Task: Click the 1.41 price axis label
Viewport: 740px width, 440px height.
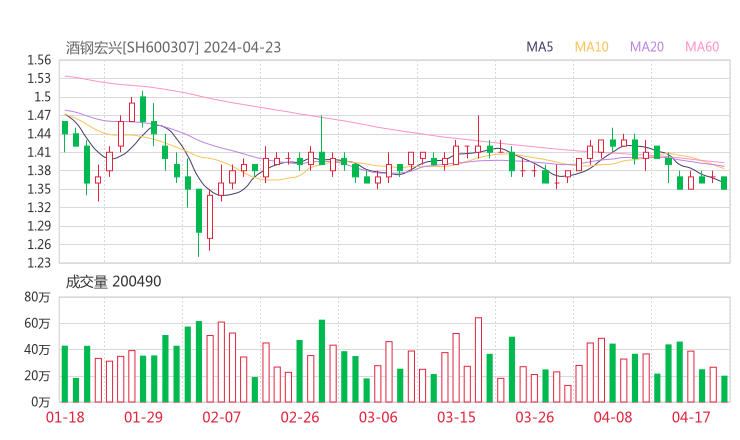Action: pos(39,152)
